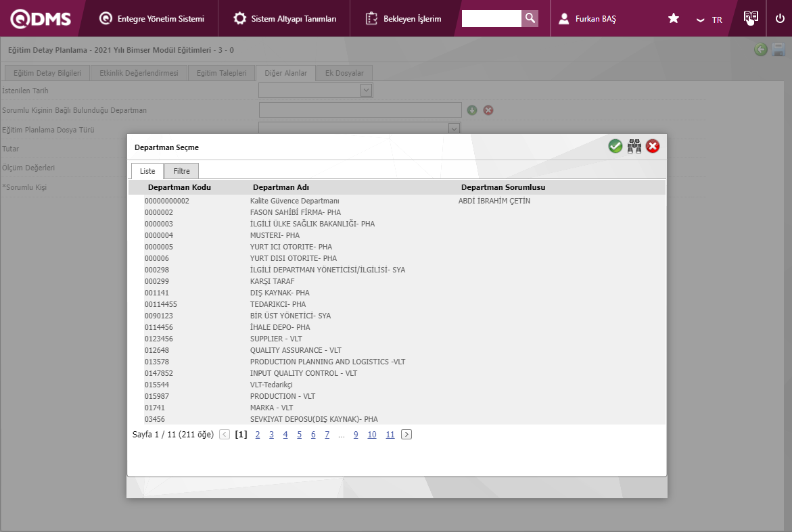
Task: Select the Kalite Güvence Departmanı row
Action: (x=294, y=201)
